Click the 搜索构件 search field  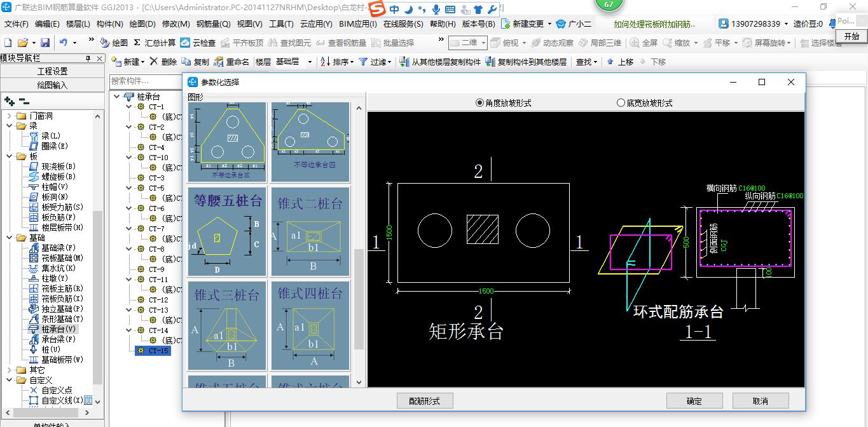pos(145,81)
